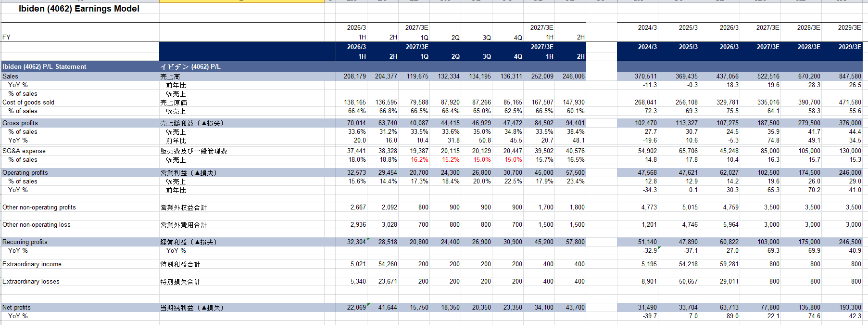Select the operating margin cell 22.5%
This screenshot has height=325, width=868.
(x=513, y=181)
